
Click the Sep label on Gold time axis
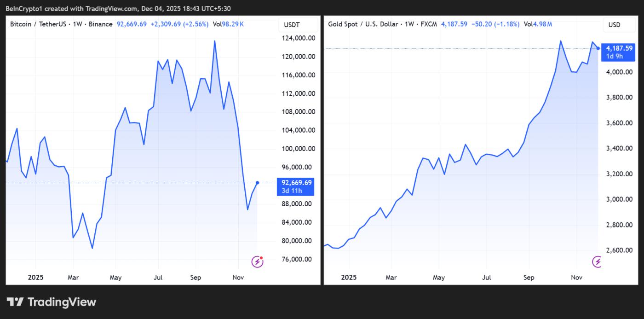tap(529, 278)
